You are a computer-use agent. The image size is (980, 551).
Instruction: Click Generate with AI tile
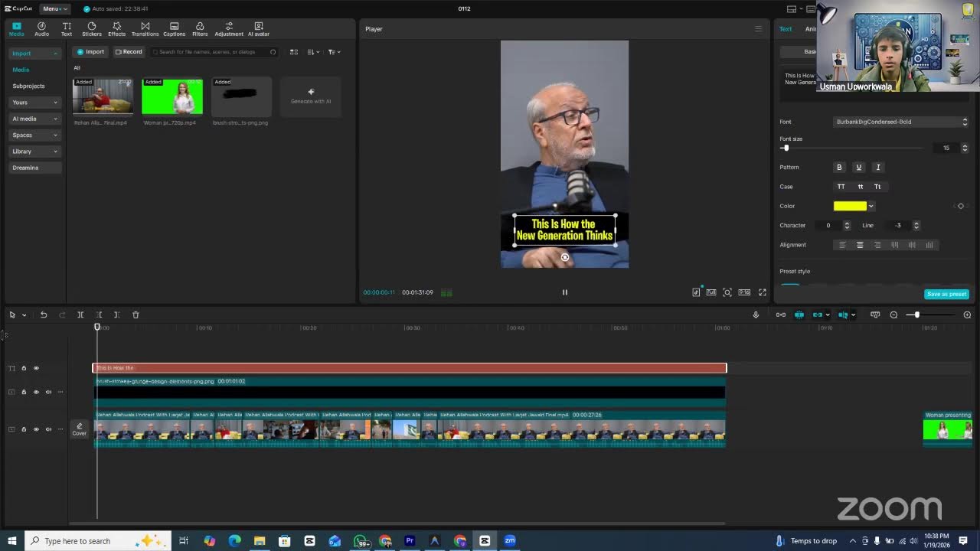point(311,96)
